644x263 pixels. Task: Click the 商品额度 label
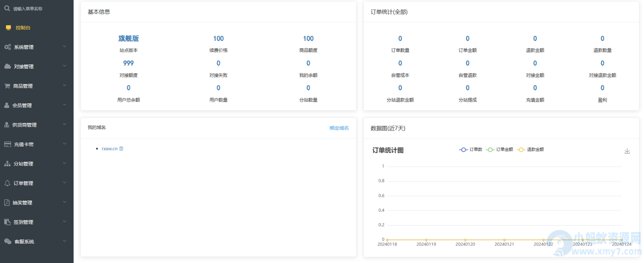(x=308, y=51)
